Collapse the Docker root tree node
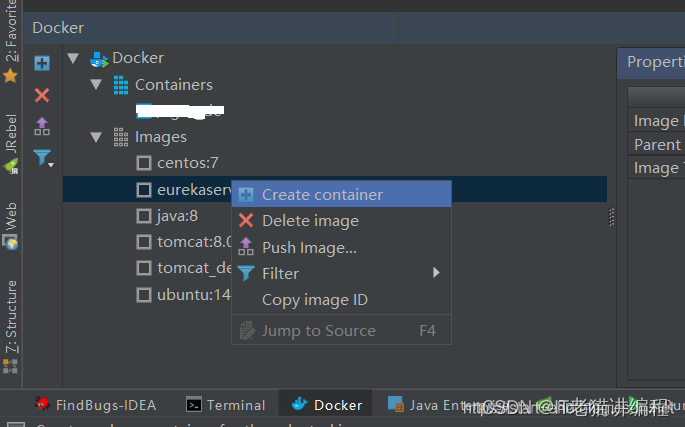This screenshot has width=685, height=427. 73,58
